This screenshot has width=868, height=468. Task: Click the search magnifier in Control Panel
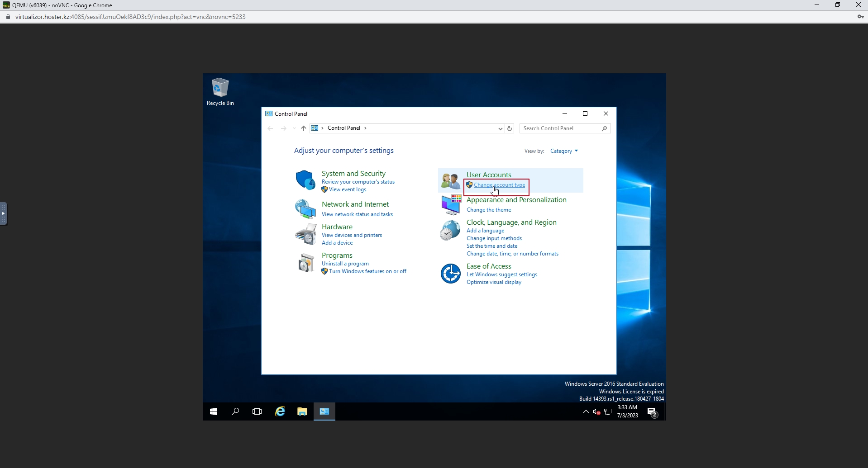point(604,128)
